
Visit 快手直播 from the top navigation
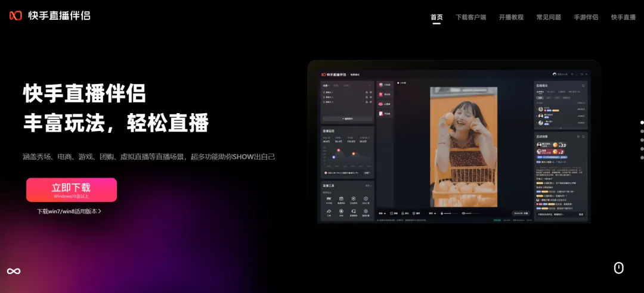624,17
